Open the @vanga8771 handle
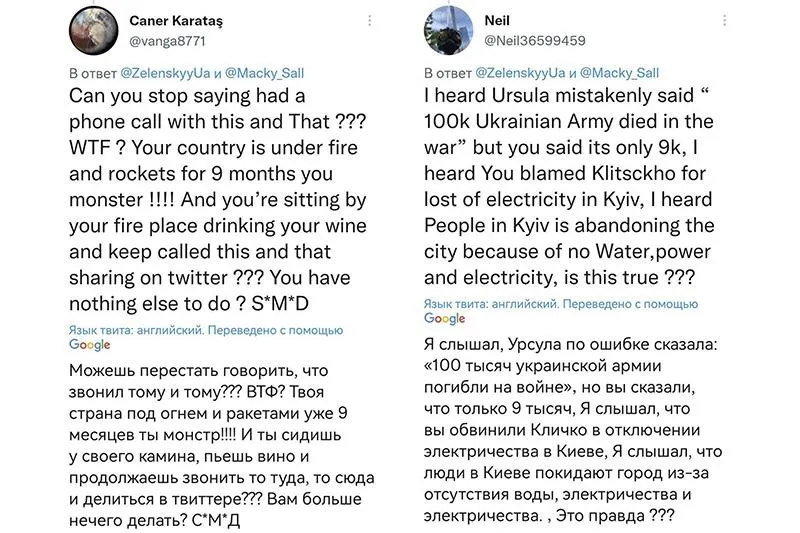Screen dimensions: 800x533 pyautogui.click(x=167, y=41)
